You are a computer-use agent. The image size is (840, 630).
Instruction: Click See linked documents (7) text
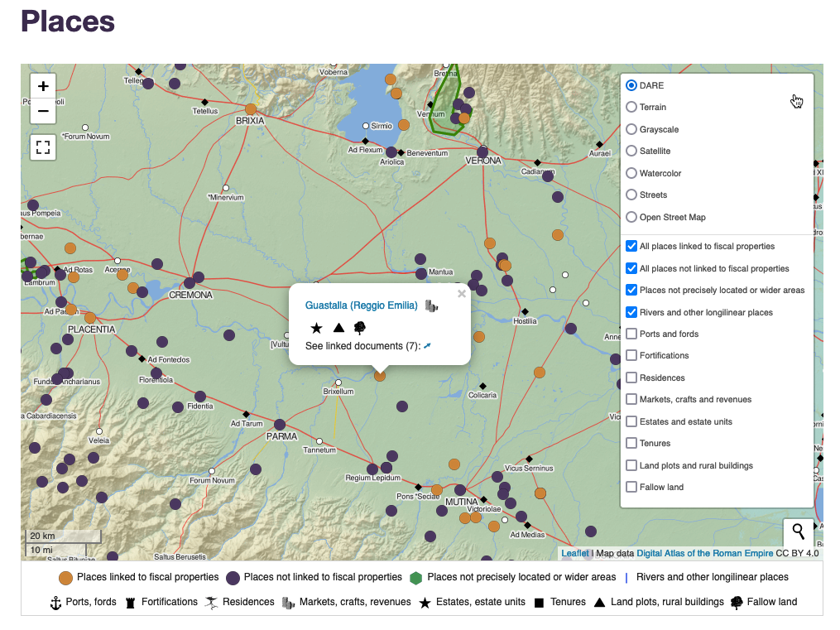click(362, 346)
